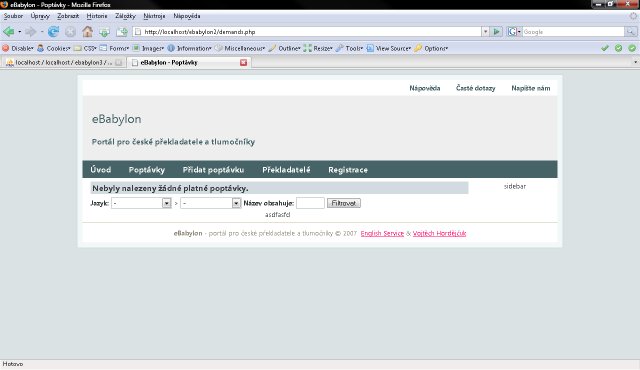
Task: Select the eBabylon - Poptávky tab
Action: click(189, 62)
